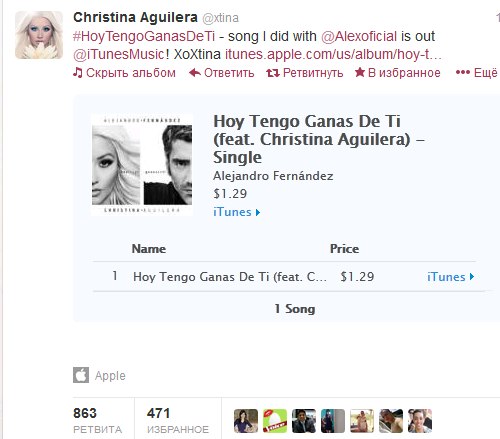
Task: Click the Ответить reply arrow icon
Action: pos(195,72)
